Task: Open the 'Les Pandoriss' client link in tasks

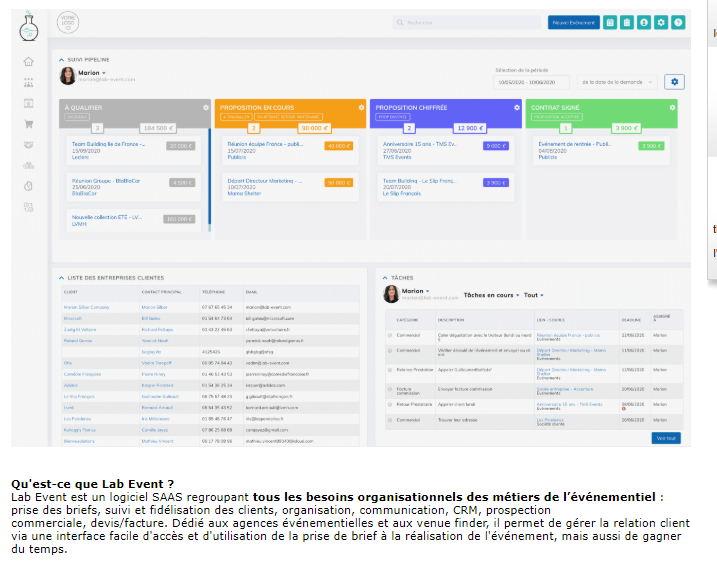Action: click(549, 418)
